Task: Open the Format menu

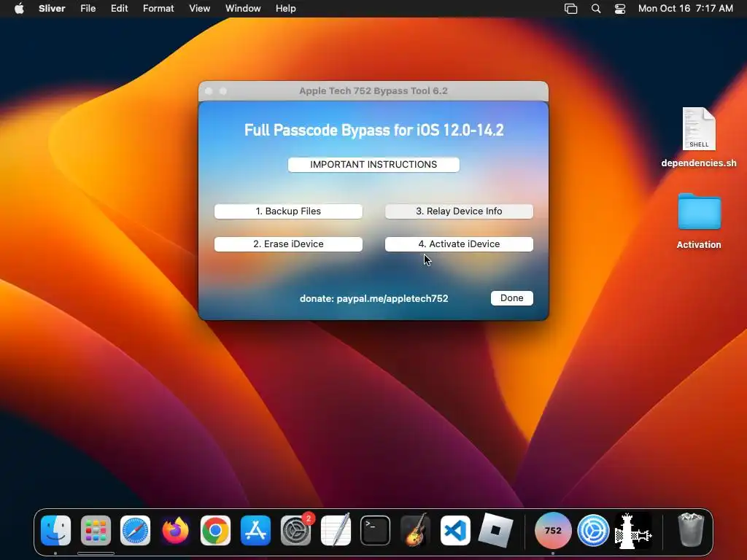Action: coord(158,9)
